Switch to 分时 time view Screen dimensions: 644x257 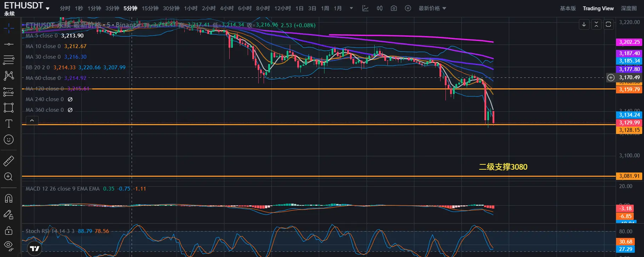[x=65, y=8]
